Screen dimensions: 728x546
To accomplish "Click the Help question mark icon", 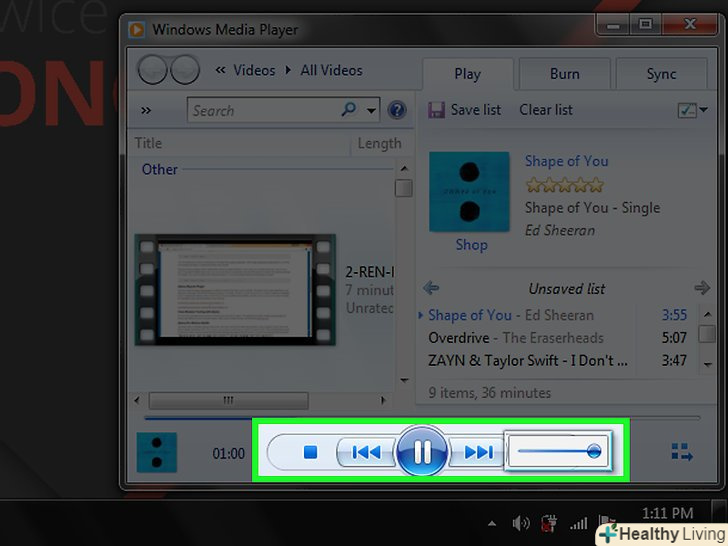I will click(x=397, y=110).
